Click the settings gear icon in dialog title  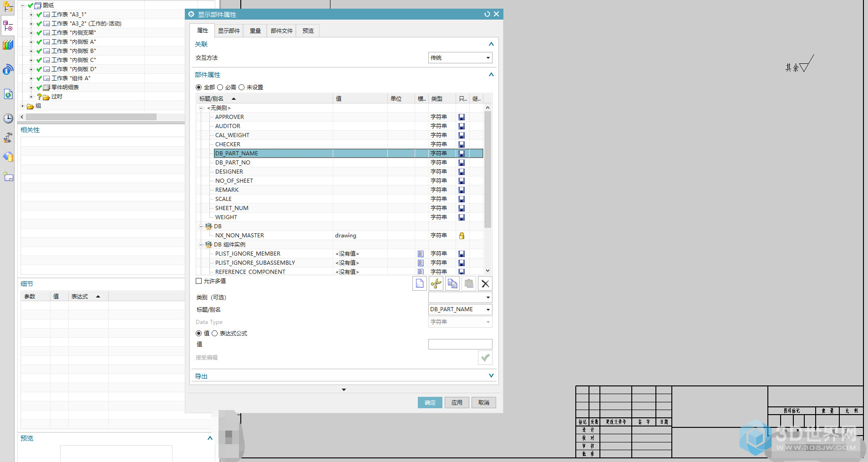(191, 14)
